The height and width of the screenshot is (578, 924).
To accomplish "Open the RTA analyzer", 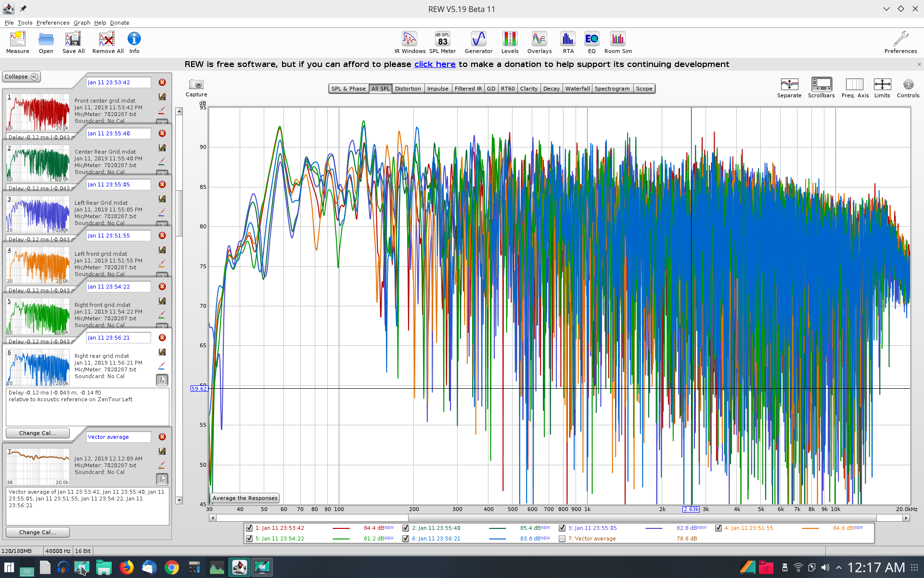I will pyautogui.click(x=568, y=42).
